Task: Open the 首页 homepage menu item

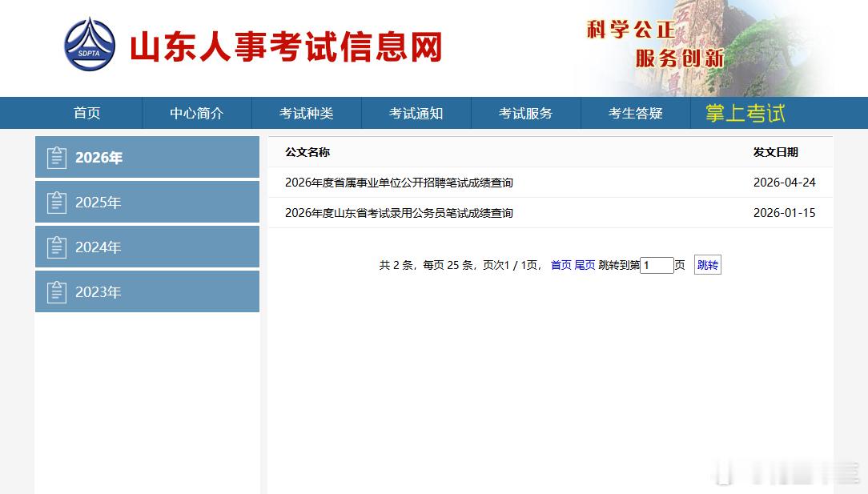Action: click(x=86, y=113)
